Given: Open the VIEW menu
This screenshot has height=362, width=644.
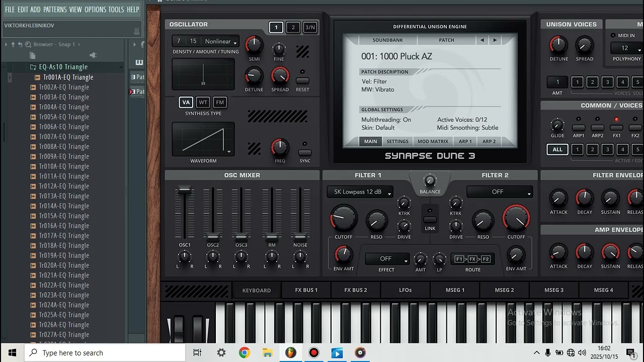Looking at the screenshot, I should coord(75,10).
